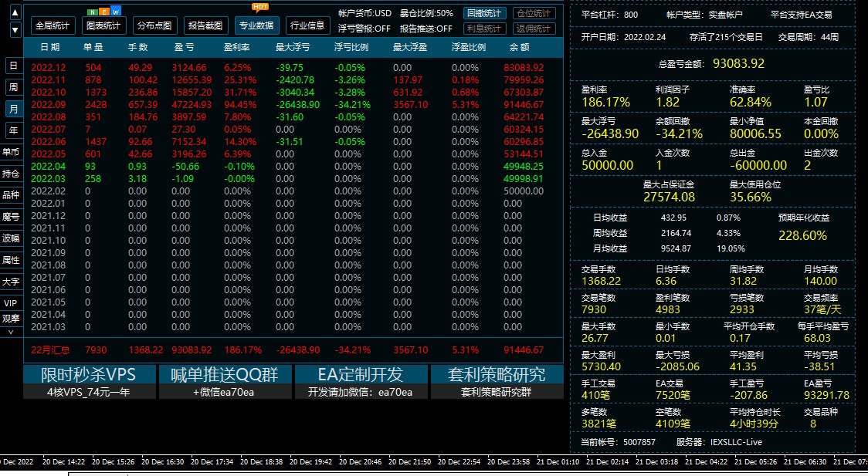Screen dimensions: 868x476
Task: Click the 最大浮亏 column header
Action: [292, 48]
